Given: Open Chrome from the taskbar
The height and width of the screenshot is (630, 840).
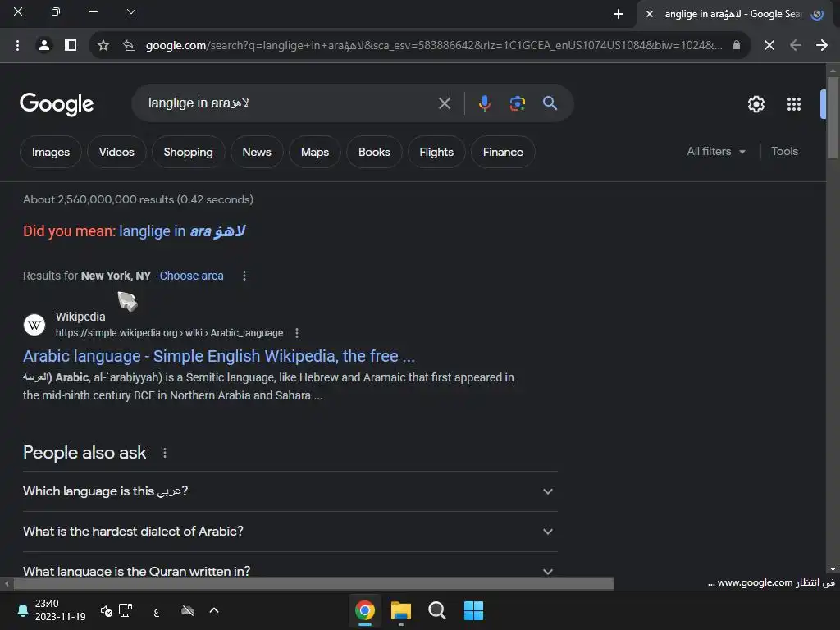Looking at the screenshot, I should 365,610.
